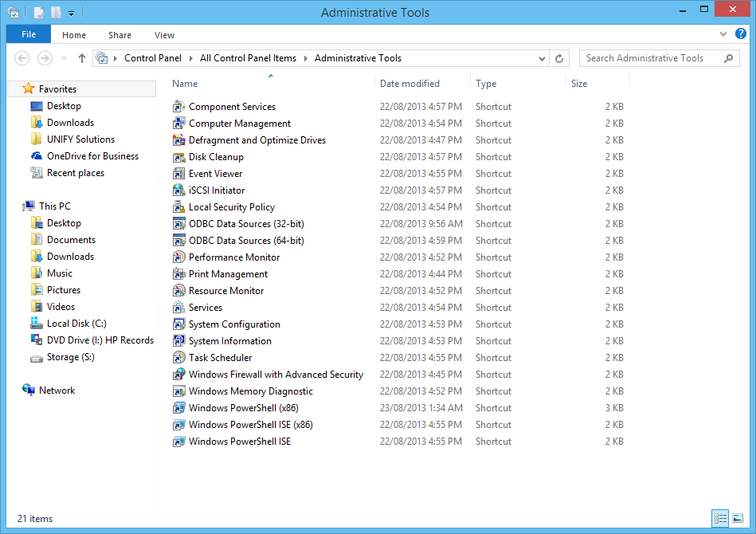Open the Quick Access Toolbar customize dropdown
This screenshot has width=756, height=534.
coord(71,13)
